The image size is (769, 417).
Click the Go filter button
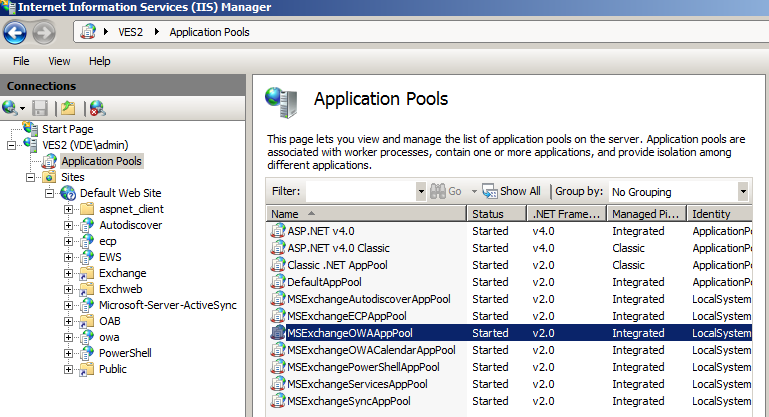(x=446, y=191)
